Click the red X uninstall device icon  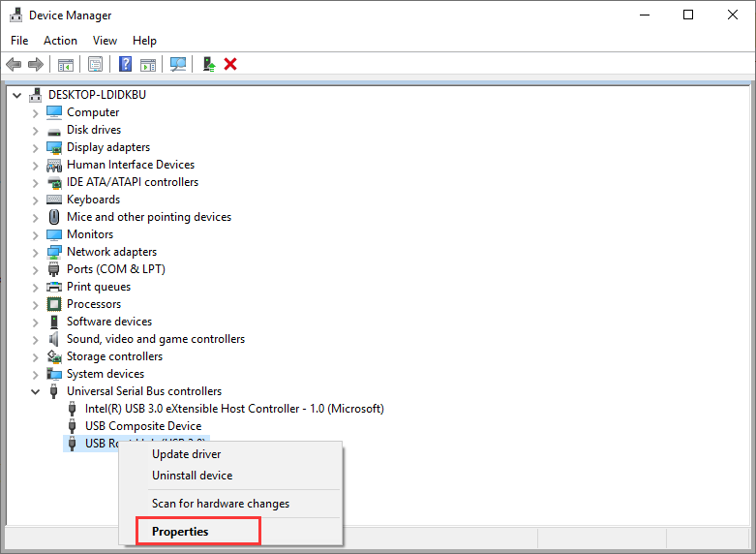coord(230,64)
